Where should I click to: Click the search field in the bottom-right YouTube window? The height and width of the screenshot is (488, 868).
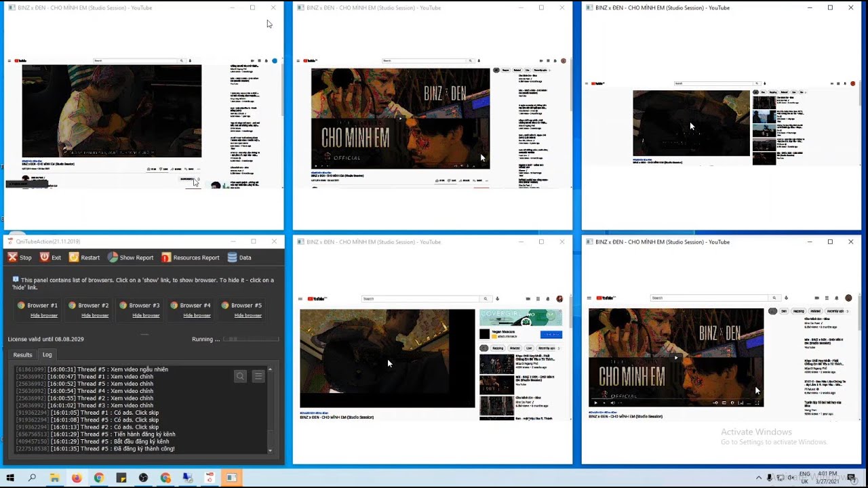coord(709,298)
